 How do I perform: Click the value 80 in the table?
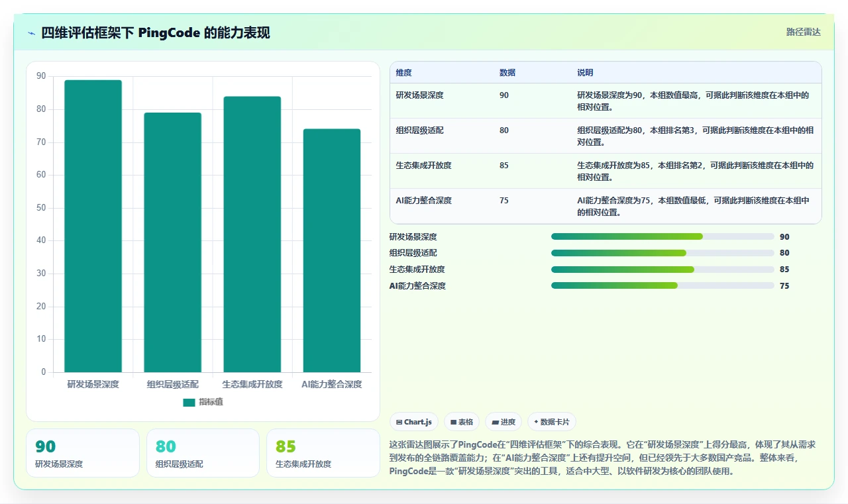click(x=504, y=130)
